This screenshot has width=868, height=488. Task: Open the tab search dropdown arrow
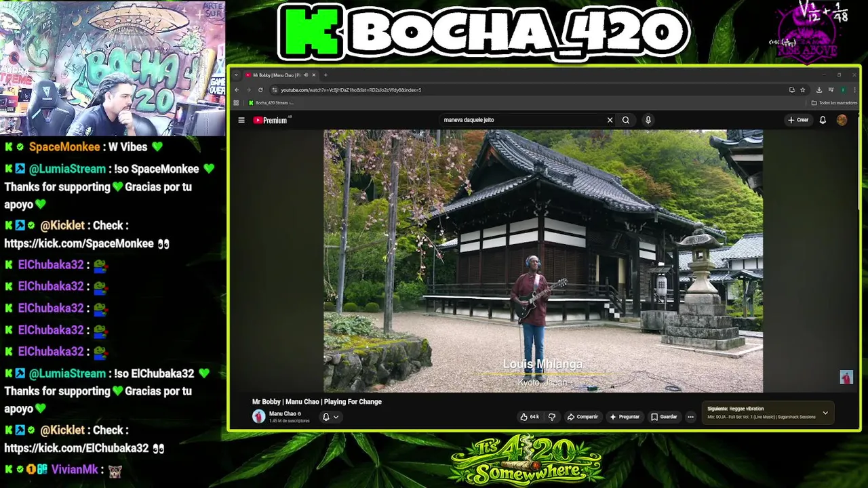click(236, 75)
